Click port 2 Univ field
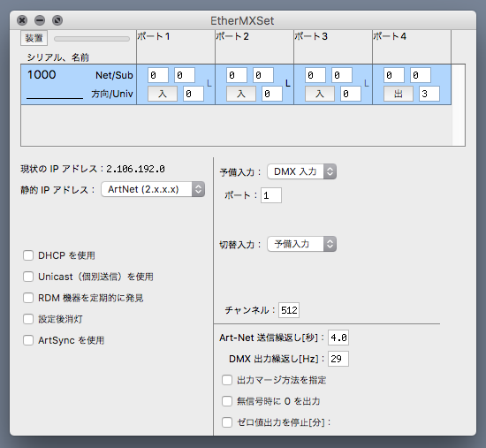486x448 pixels. tap(272, 94)
